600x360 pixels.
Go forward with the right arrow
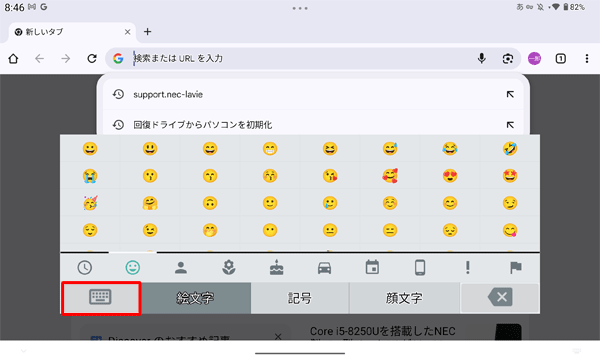66,59
